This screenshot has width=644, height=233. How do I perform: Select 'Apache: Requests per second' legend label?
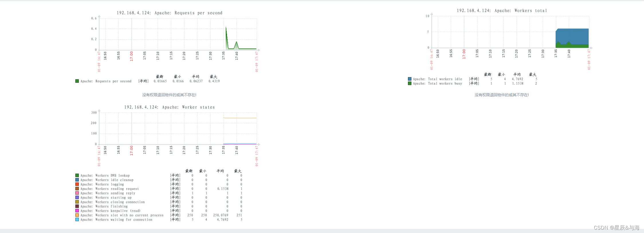click(x=106, y=81)
